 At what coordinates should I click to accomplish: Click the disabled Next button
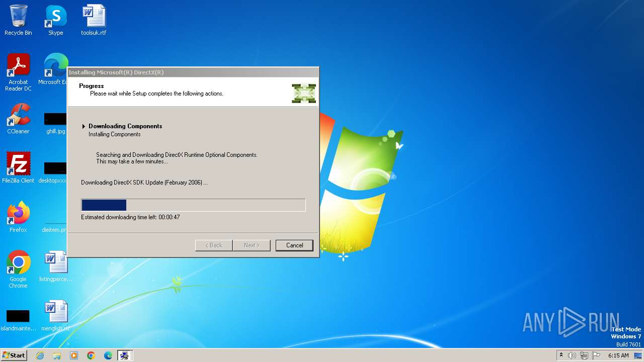pos(252,245)
